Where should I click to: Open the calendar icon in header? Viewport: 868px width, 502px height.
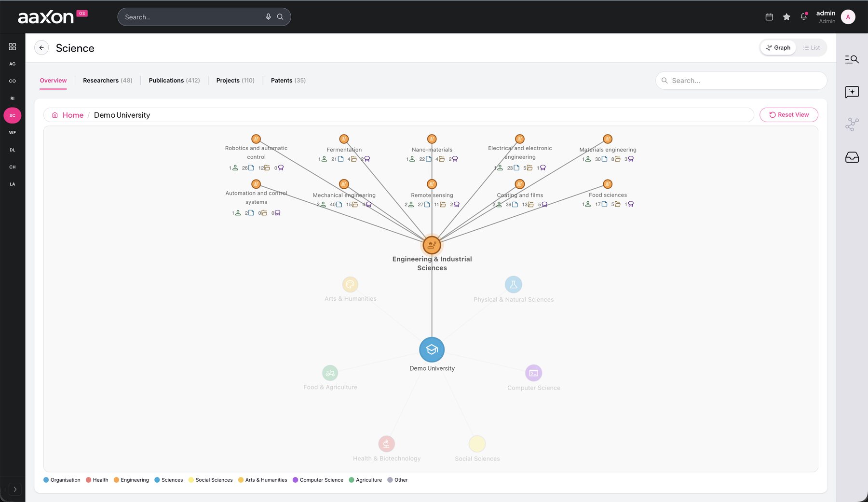coord(769,17)
